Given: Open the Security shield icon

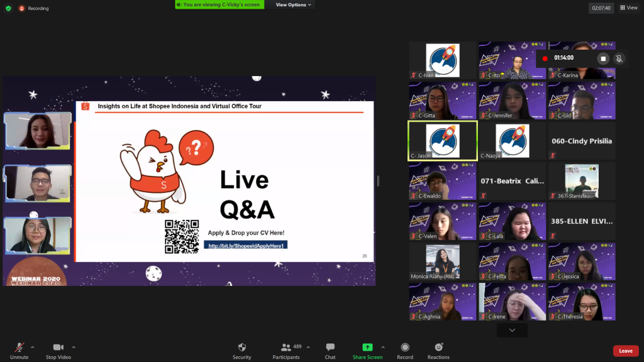Looking at the screenshot, I should click(241, 348).
